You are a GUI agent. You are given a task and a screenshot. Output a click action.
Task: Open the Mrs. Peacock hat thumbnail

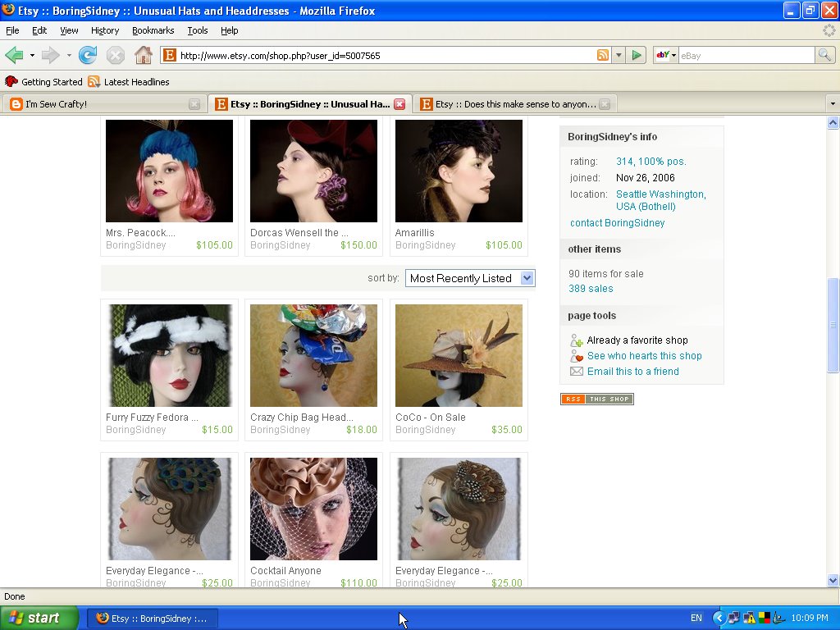[x=169, y=171]
